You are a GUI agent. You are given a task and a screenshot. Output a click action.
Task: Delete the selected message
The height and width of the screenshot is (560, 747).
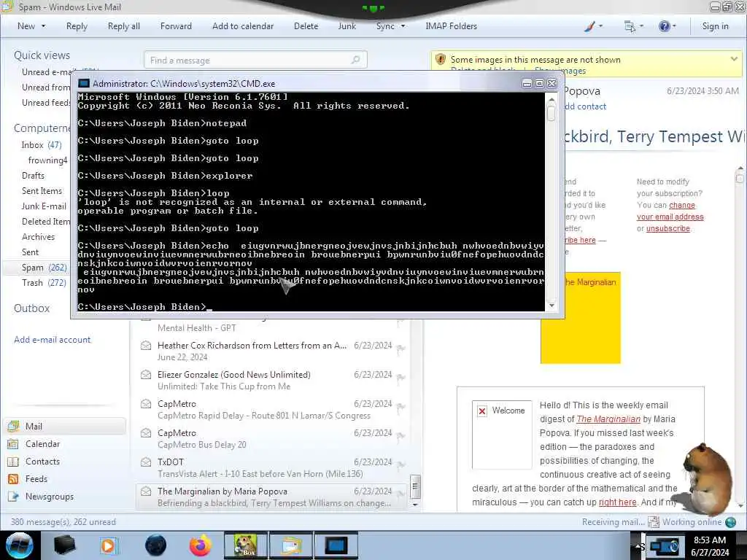(x=306, y=26)
